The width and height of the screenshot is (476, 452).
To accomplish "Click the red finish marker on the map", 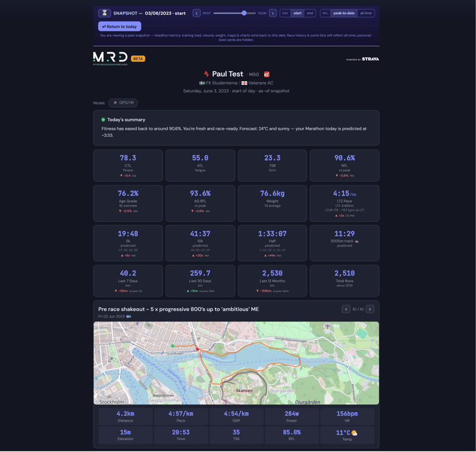I will click(198, 350).
